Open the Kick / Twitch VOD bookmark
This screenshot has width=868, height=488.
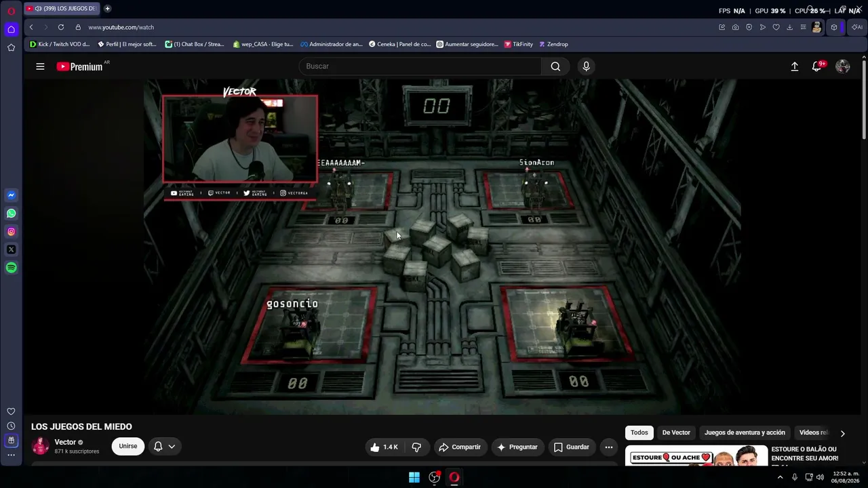(60, 44)
